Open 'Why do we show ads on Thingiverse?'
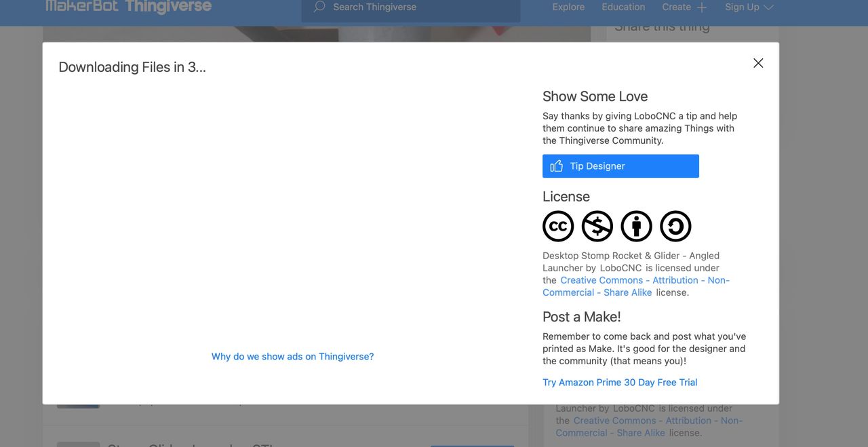Screen dimensions: 868x447 coord(292,356)
